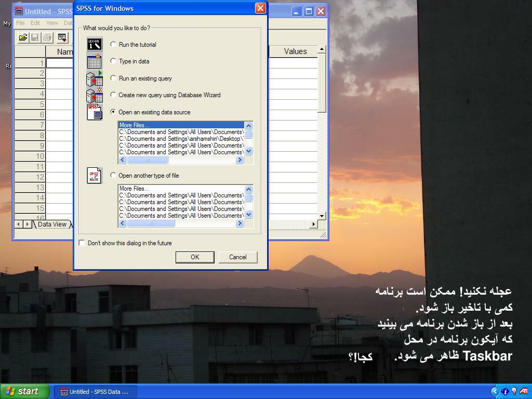Image resolution: width=532 pixels, height=399 pixels.
Task: Choose Create new query using Database Wizard
Action: click(x=113, y=95)
